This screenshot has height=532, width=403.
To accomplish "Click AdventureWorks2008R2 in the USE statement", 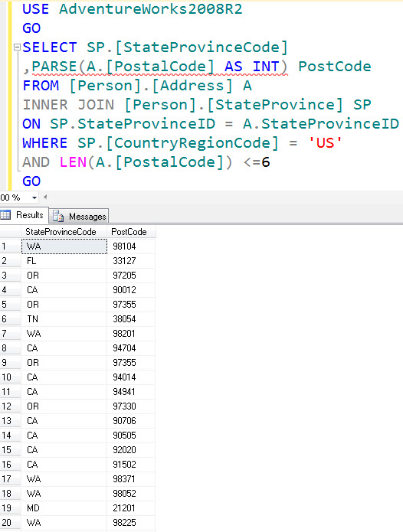I will (x=151, y=9).
